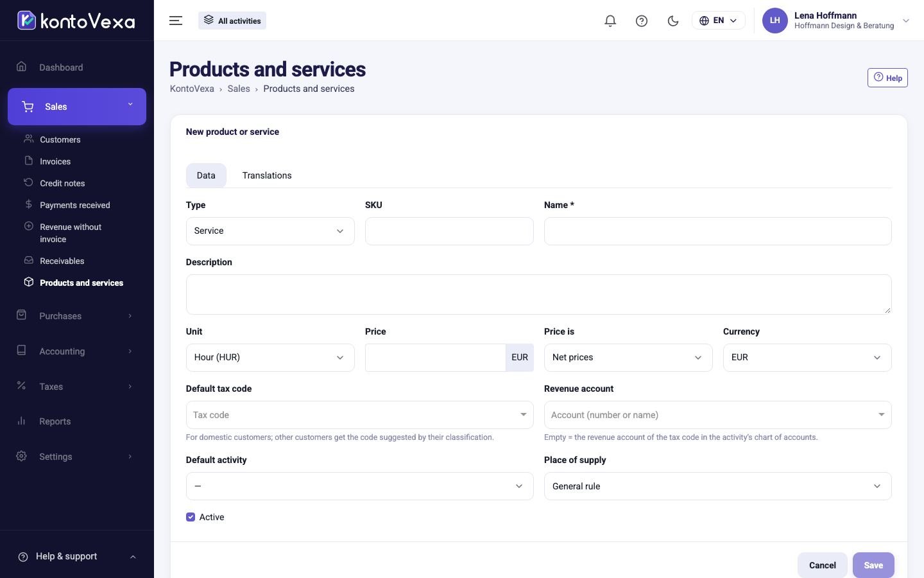Screen dimensions: 924x578
Task: Click the Receivables inbox icon
Action: pos(29,260)
